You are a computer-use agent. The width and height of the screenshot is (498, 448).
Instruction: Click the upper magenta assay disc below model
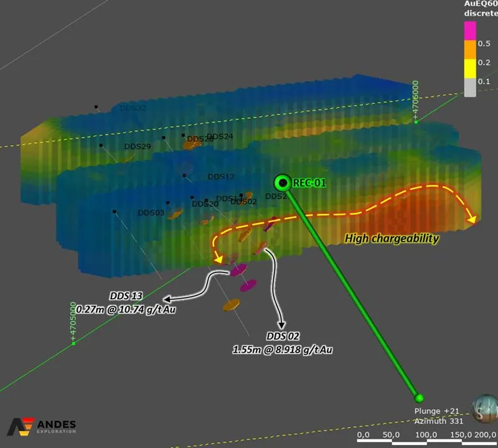tap(238, 270)
